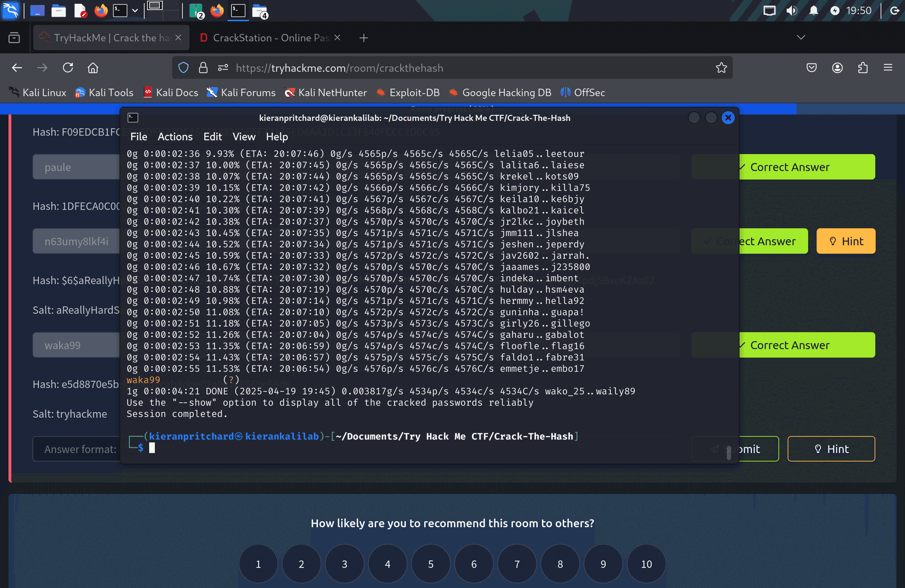Reload the current page
The width and height of the screenshot is (905, 588).
click(x=68, y=67)
